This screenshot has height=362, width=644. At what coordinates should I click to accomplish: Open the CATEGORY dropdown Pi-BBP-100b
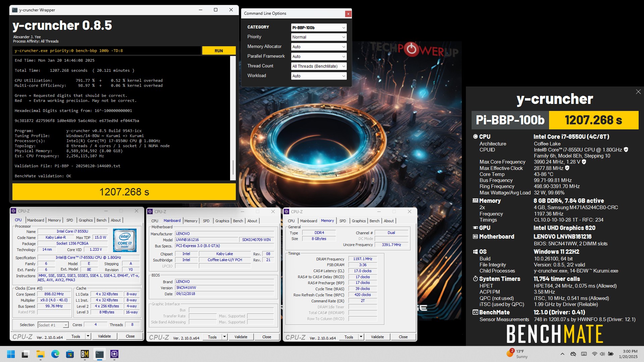point(319,27)
